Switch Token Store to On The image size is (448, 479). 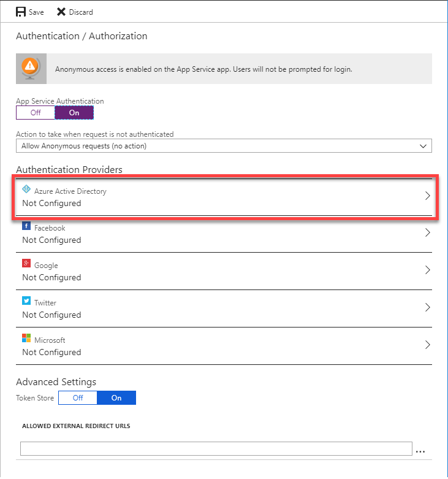[x=116, y=398]
